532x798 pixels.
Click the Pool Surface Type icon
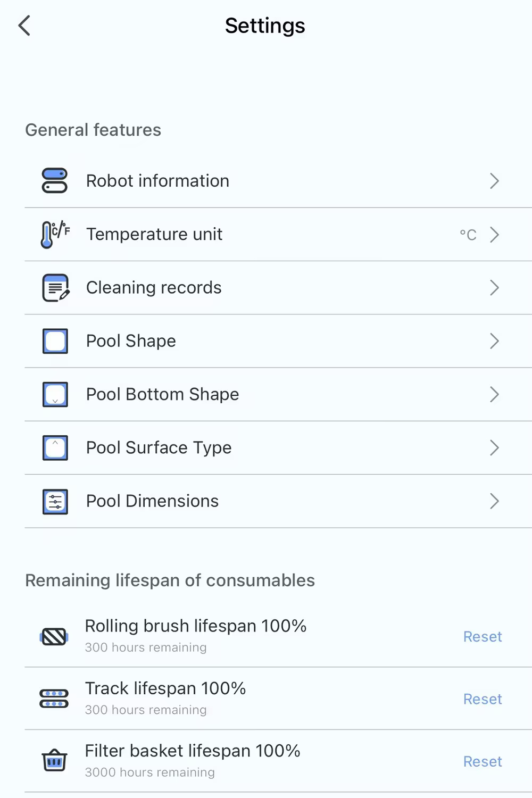55,447
